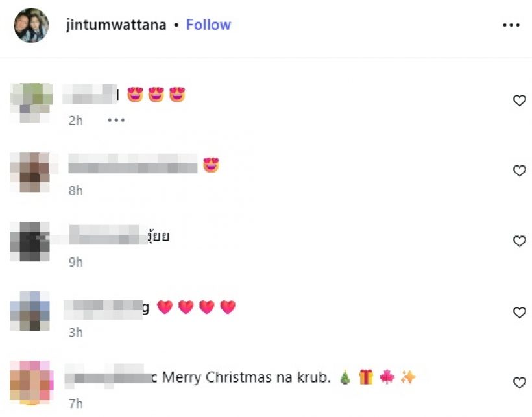Like the Merry Christmas na krub comment
Screen dimensions: 532x417
(519, 383)
